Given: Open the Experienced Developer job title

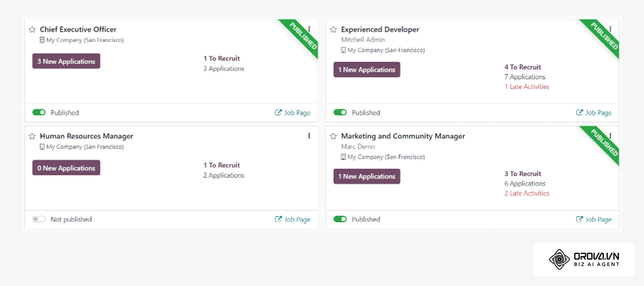Looking at the screenshot, I should tap(380, 29).
